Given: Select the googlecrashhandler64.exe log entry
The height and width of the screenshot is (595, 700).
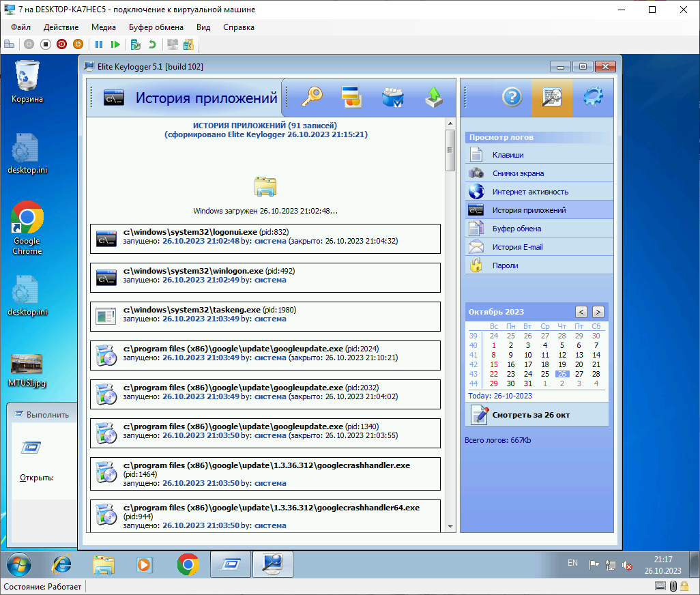Looking at the screenshot, I should coord(265,516).
